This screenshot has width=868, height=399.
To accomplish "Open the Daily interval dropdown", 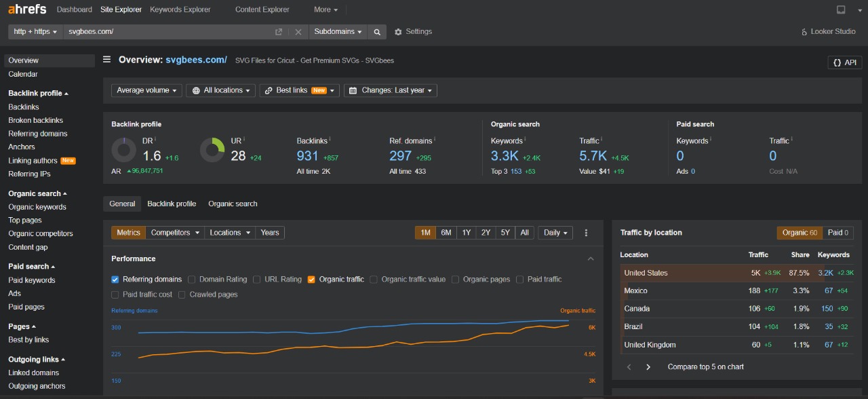I will 556,233.
